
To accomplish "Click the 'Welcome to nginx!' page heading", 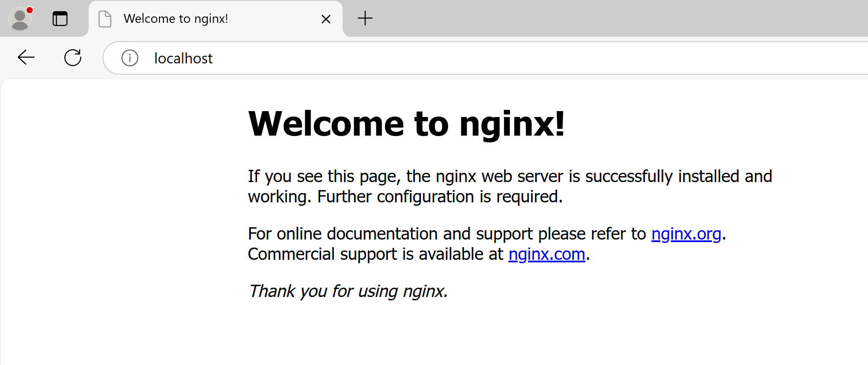I will pos(407,124).
